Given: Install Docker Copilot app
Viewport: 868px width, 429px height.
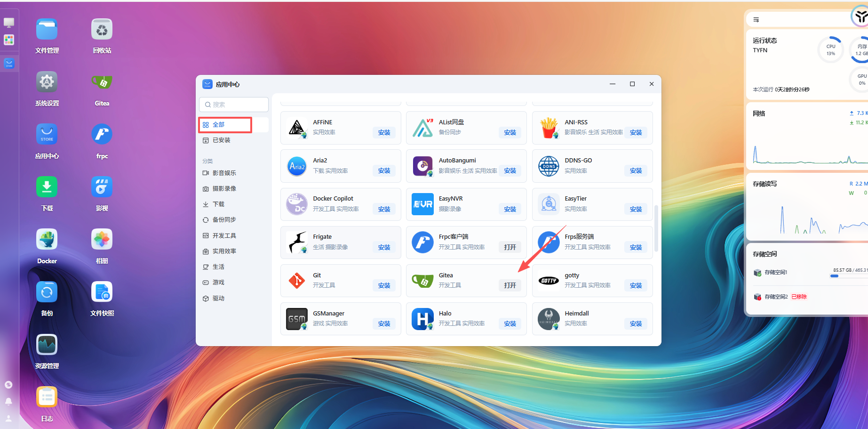Looking at the screenshot, I should (x=384, y=209).
